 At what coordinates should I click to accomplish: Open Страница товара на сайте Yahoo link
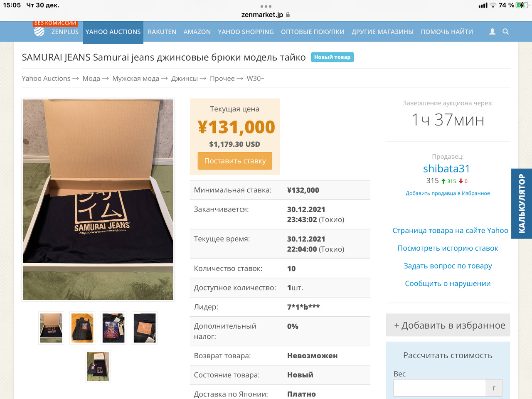click(450, 231)
